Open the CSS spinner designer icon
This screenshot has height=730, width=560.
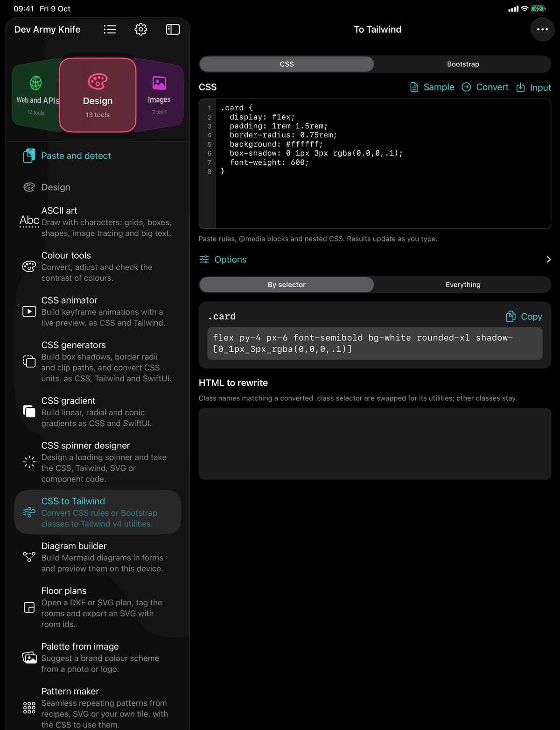[x=29, y=462]
